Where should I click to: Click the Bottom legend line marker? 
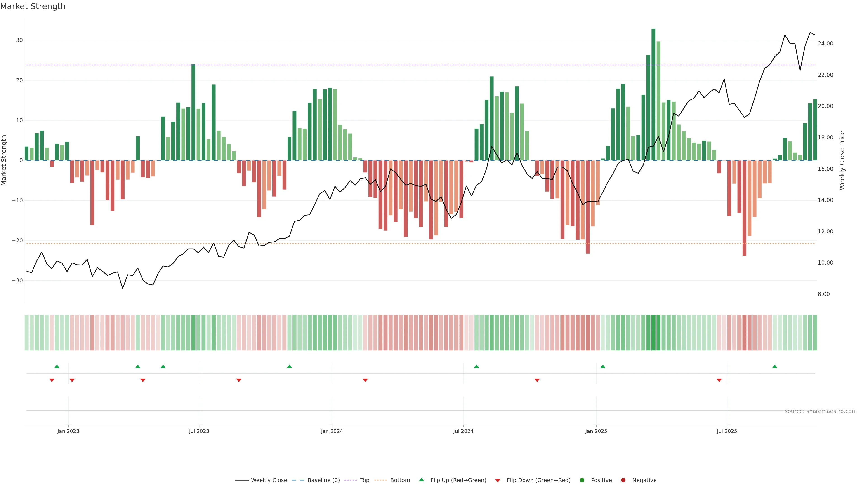click(380, 480)
